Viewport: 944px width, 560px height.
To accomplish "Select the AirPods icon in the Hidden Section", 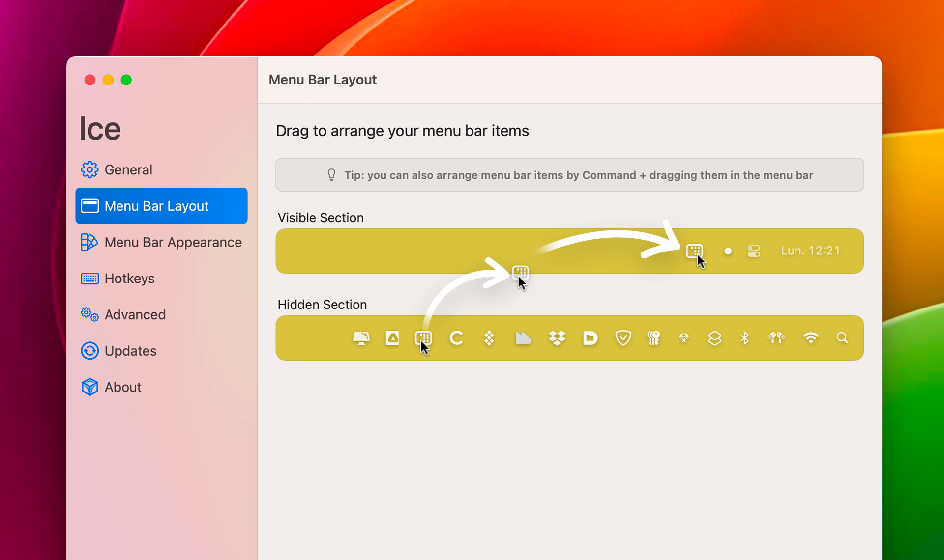I will pos(776,338).
